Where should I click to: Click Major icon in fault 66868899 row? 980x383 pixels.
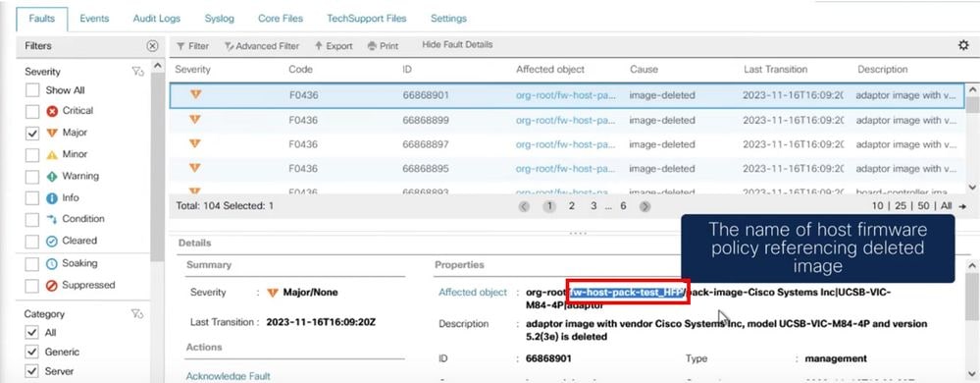point(195,120)
